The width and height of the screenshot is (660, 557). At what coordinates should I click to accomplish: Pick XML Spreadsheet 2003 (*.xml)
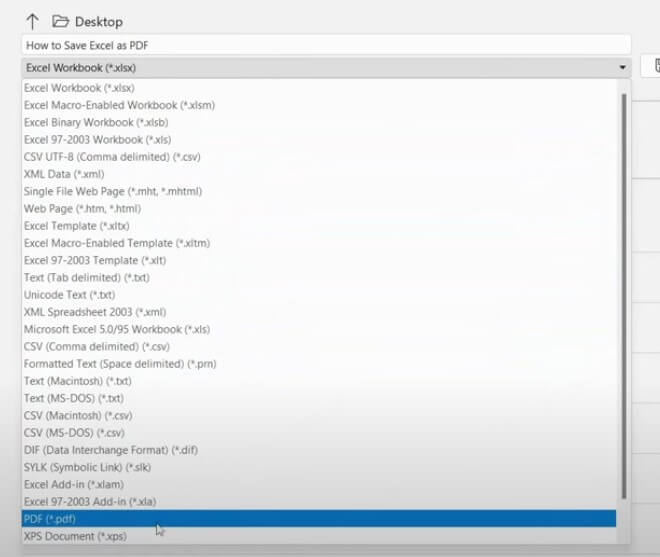click(x=319, y=312)
